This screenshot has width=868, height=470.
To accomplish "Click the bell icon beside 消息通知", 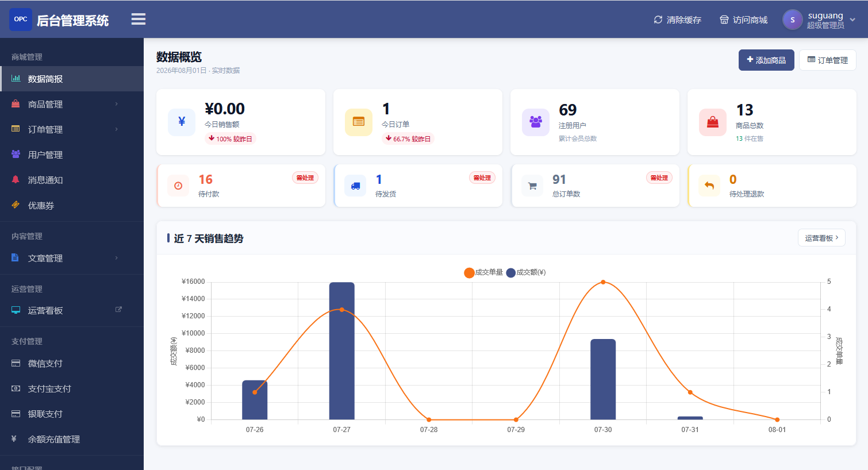I will click(x=16, y=180).
